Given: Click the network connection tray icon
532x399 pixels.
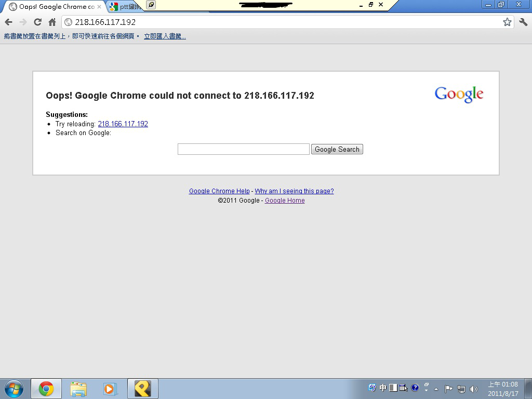Looking at the screenshot, I should click(461, 389).
